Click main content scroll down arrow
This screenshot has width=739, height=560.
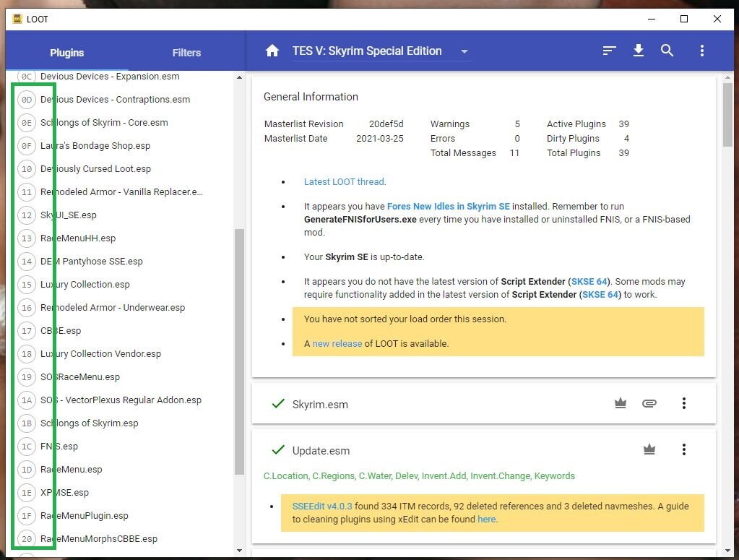tap(727, 550)
